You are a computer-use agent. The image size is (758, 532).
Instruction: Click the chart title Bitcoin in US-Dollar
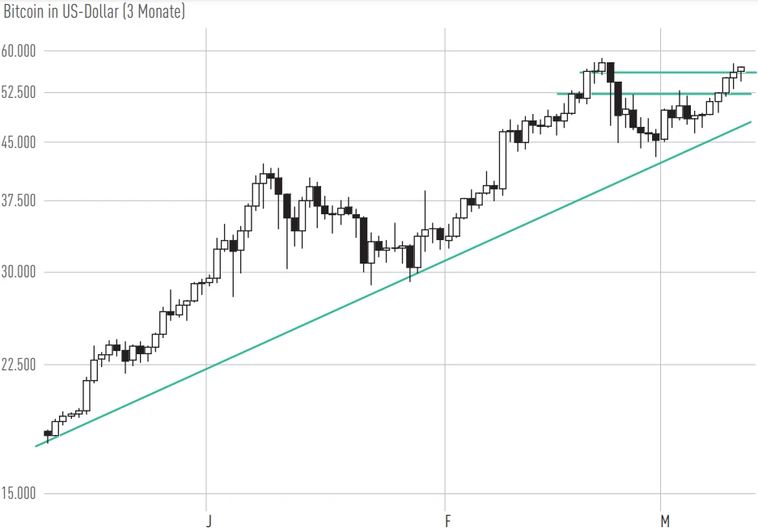94,12
